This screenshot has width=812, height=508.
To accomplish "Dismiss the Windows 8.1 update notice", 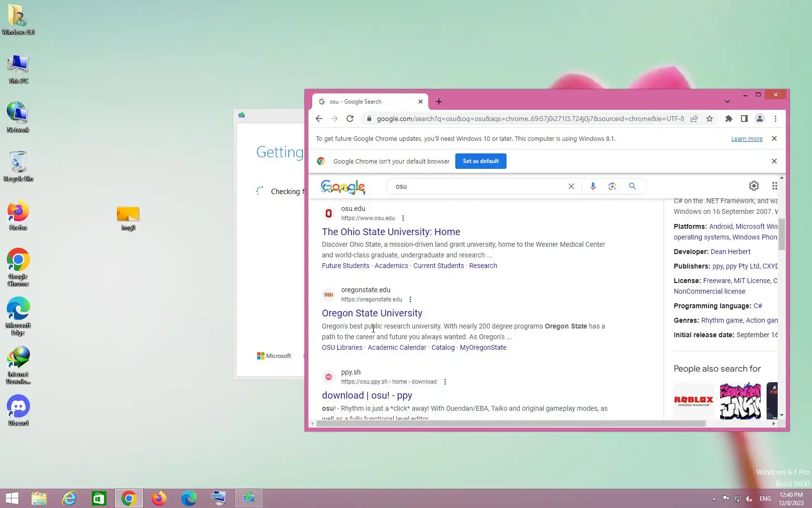I will coord(774,138).
